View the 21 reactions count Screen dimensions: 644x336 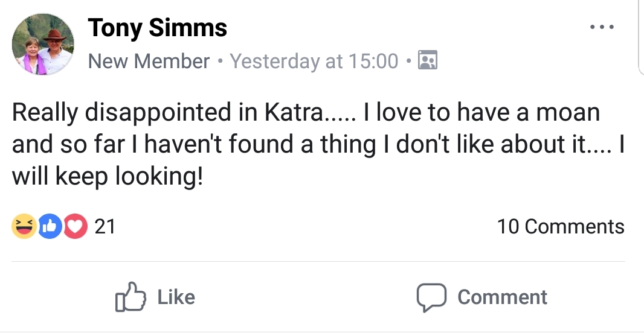pos(105,227)
